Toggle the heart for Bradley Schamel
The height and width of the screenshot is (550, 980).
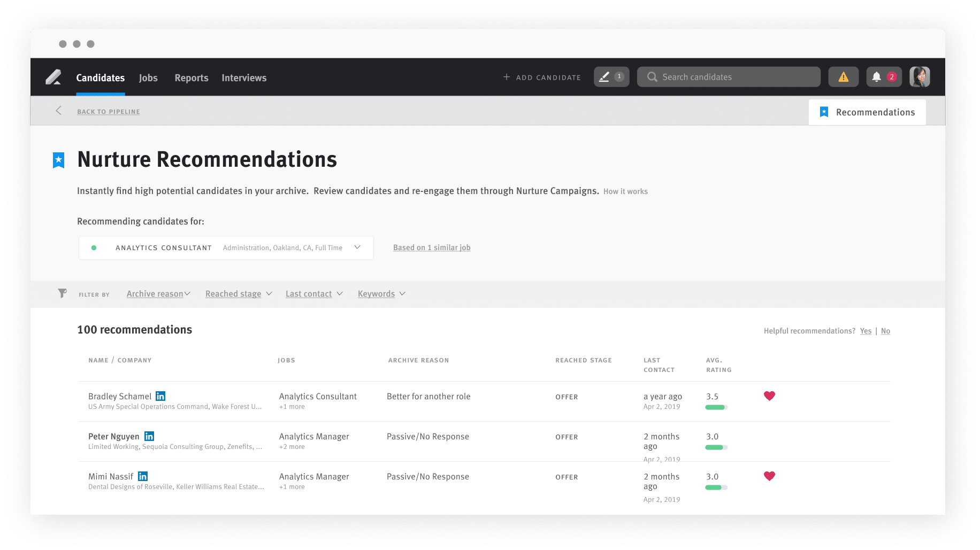769,396
